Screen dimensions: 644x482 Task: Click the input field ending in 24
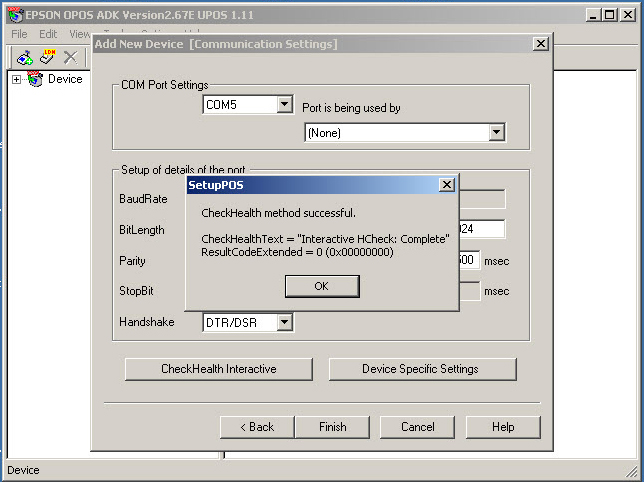tap(482, 229)
